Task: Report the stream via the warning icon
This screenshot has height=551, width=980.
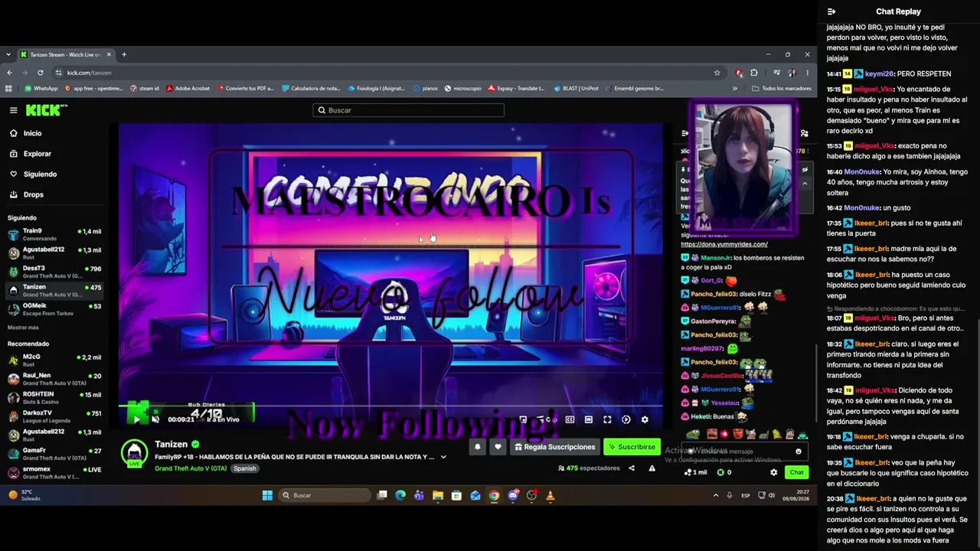Action: coord(652,468)
